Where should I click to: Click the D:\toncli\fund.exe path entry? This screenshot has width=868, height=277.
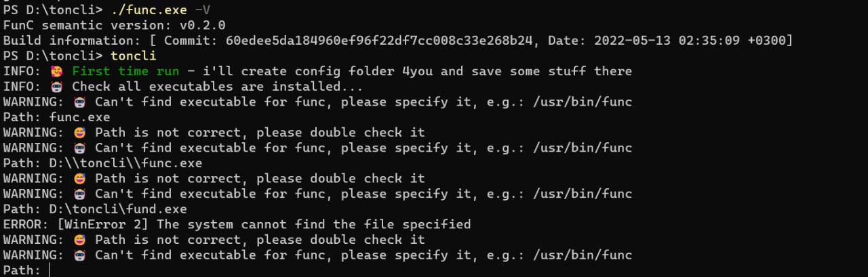[118, 209]
